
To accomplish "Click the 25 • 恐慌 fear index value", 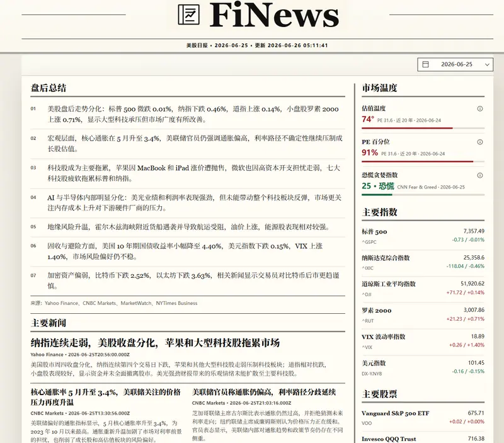I will pyautogui.click(x=377, y=186).
